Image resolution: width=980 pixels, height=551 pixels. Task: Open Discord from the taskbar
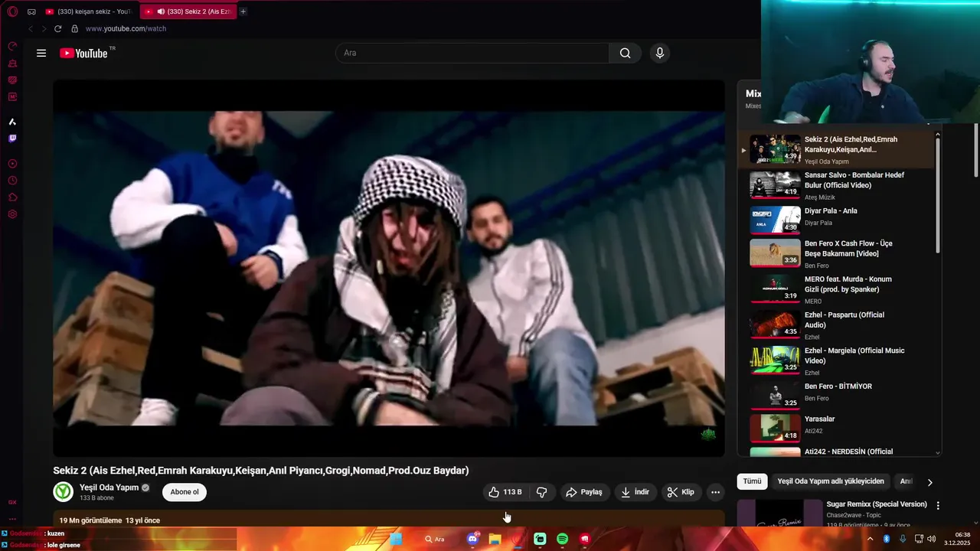pyautogui.click(x=472, y=539)
